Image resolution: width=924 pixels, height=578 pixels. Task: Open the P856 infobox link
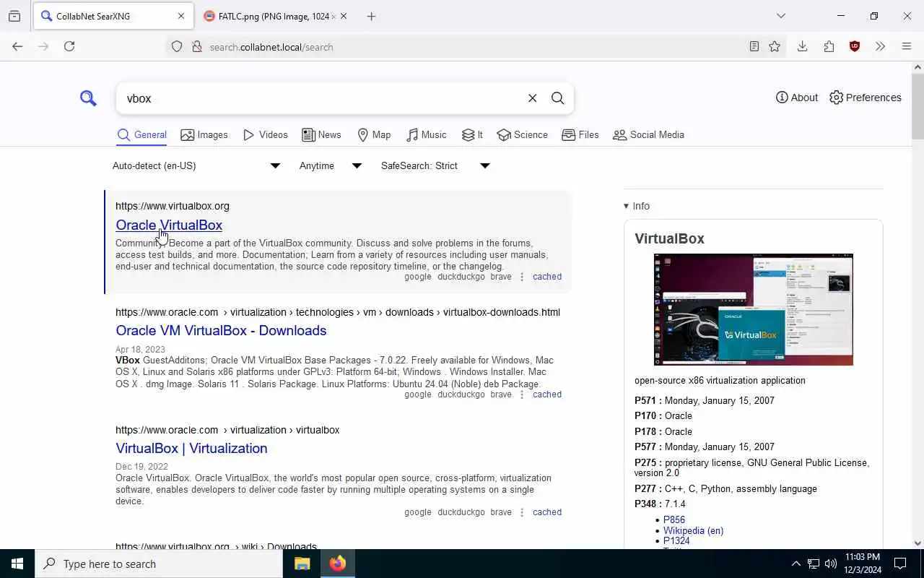(x=674, y=520)
